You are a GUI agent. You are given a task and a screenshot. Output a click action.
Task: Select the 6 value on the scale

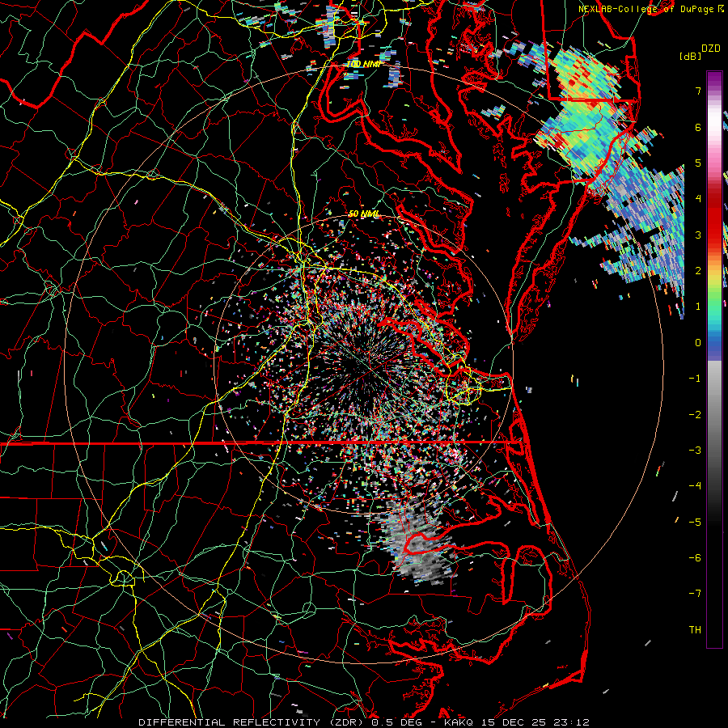(x=698, y=127)
